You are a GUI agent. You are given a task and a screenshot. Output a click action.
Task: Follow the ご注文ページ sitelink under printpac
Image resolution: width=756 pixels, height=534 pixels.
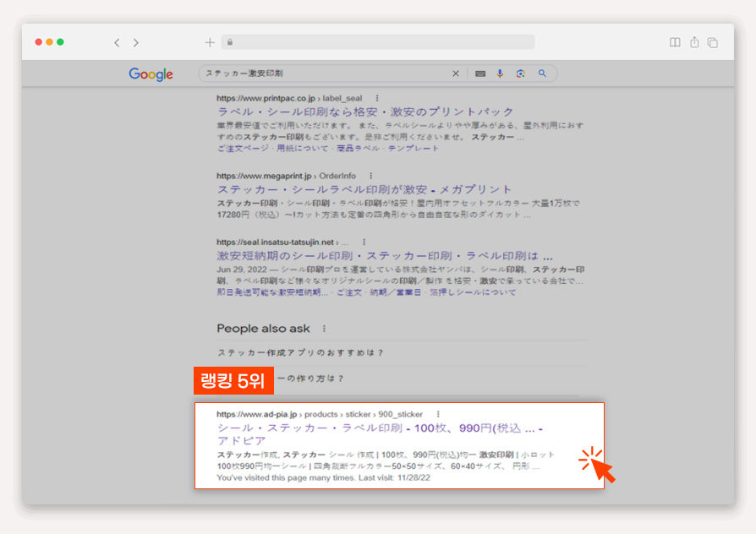(x=243, y=149)
